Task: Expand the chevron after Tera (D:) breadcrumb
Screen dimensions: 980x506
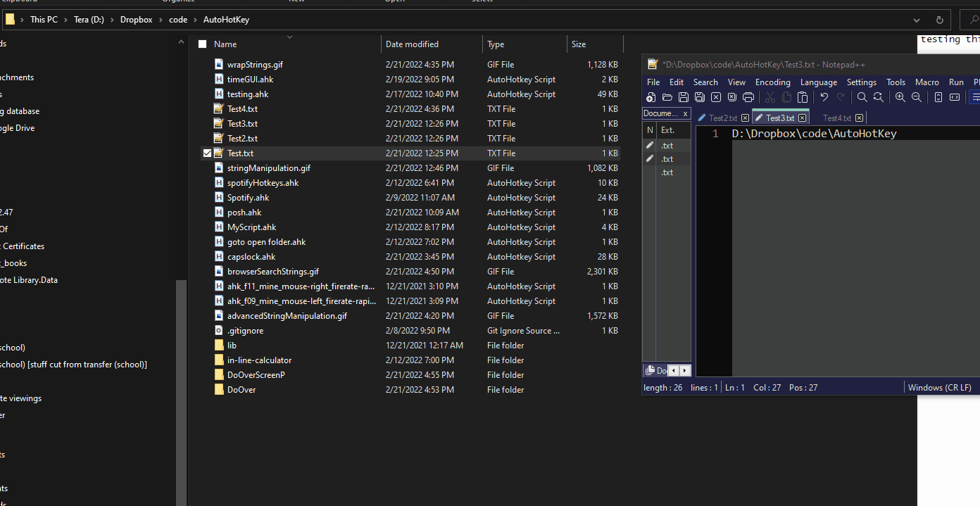Action: [x=113, y=20]
